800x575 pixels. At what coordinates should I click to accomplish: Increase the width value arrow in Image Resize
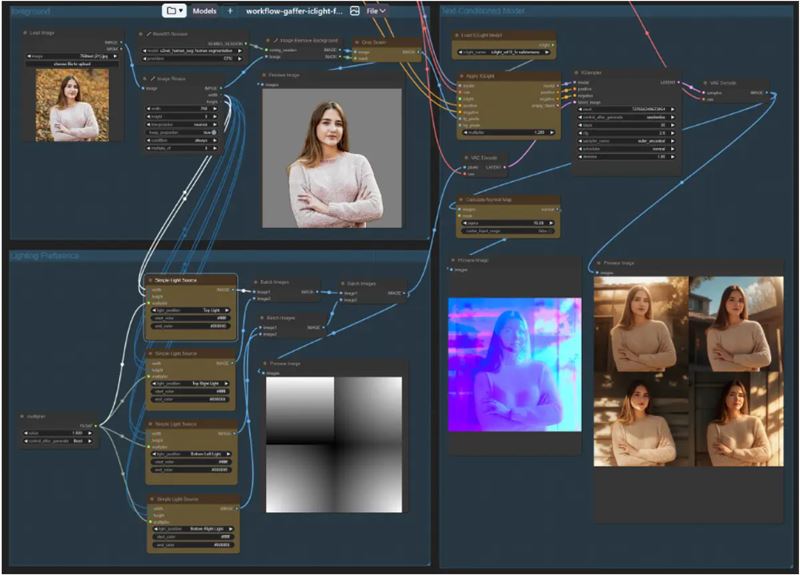[215, 109]
